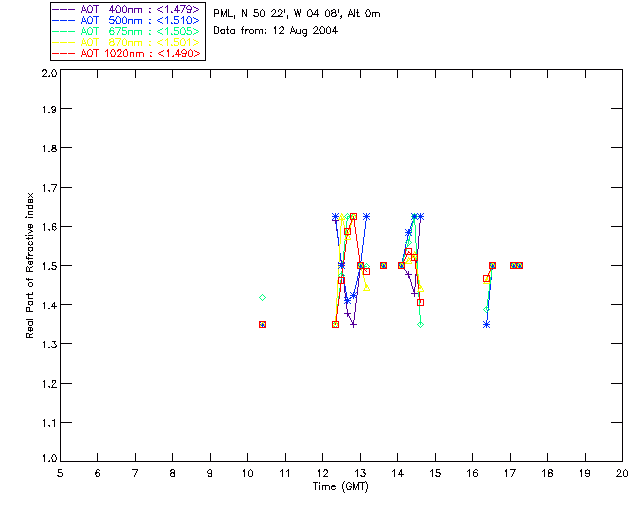Click the x-axis tick label 10

(247, 473)
